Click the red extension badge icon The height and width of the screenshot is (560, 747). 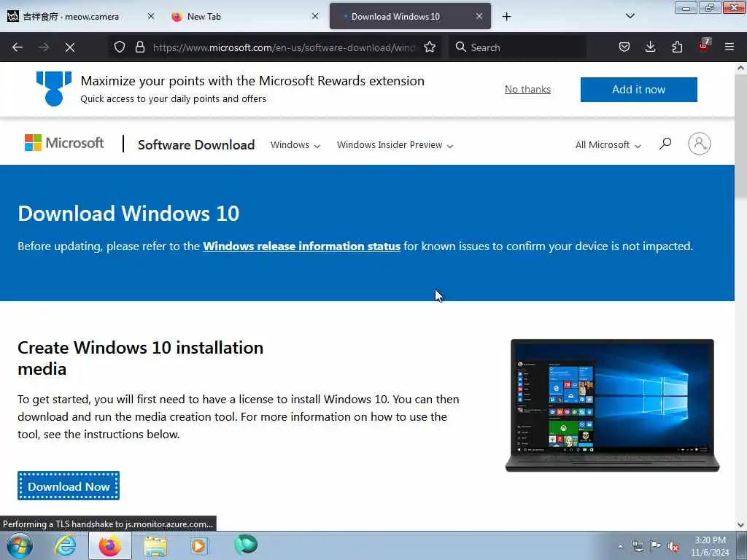(x=704, y=46)
